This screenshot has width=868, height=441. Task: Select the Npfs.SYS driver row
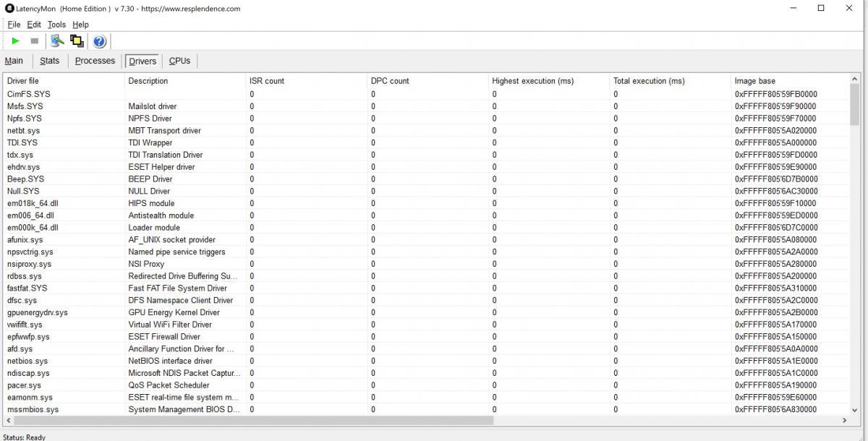pyautogui.click(x=427, y=119)
